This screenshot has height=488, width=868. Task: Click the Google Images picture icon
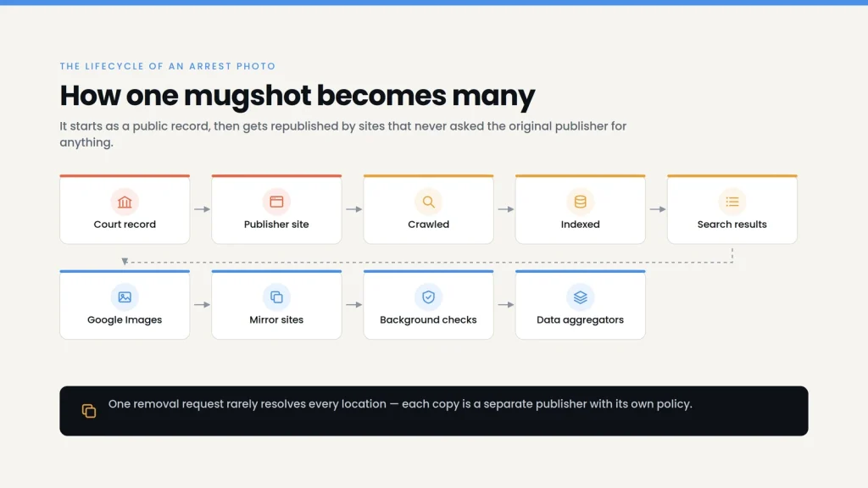[125, 297]
